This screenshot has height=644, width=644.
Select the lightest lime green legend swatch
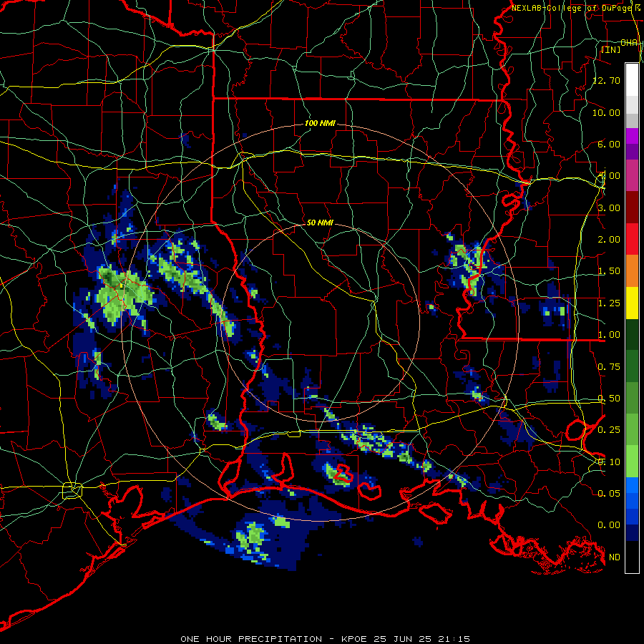(632, 462)
